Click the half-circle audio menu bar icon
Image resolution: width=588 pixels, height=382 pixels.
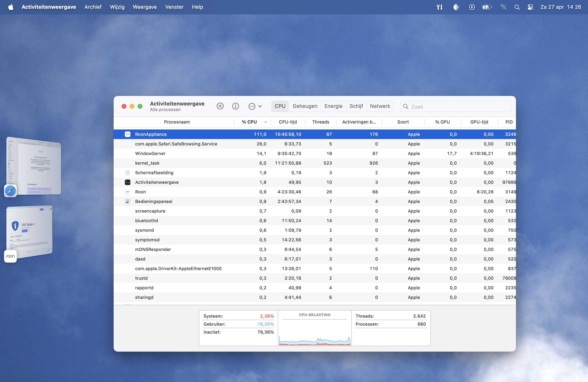pyautogui.click(x=456, y=7)
